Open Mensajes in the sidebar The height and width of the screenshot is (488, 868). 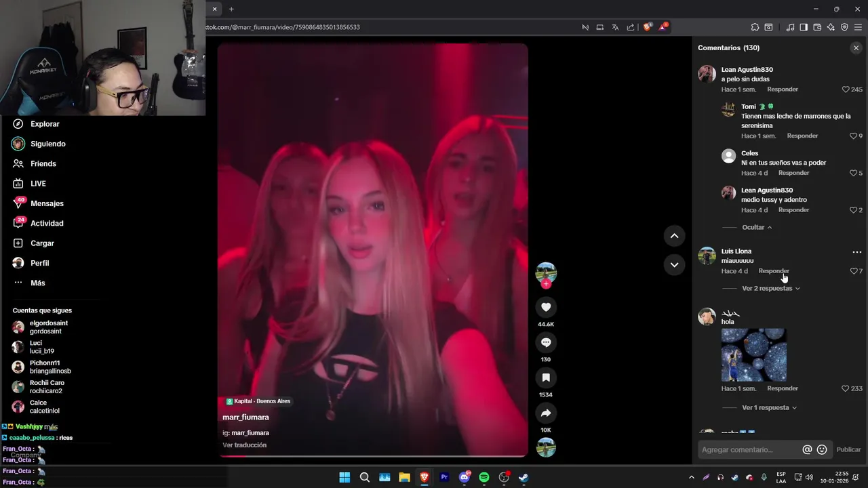[x=47, y=203]
